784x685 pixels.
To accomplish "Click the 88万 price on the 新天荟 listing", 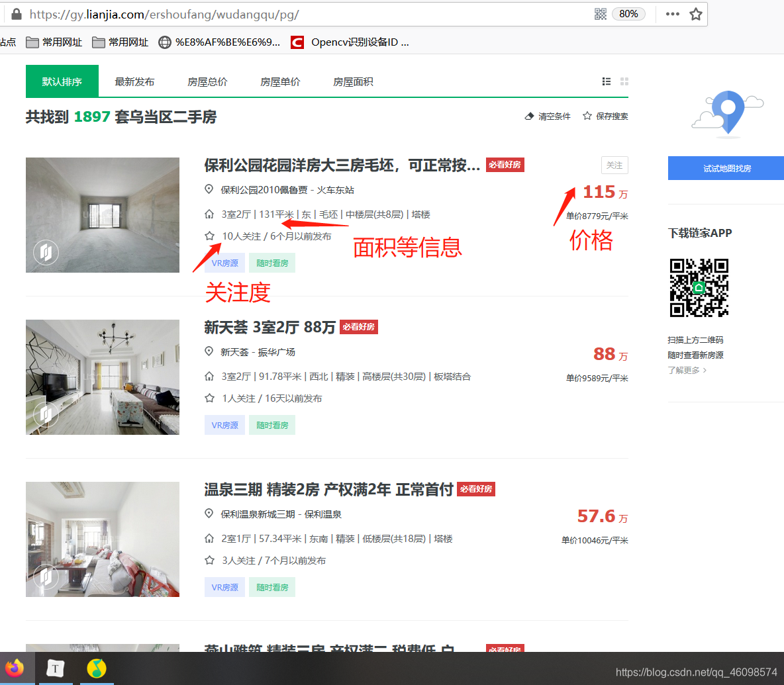I will (x=611, y=355).
